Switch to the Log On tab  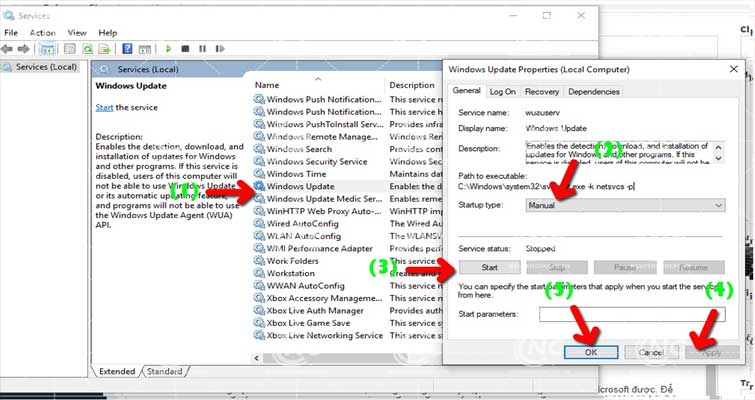[x=502, y=91]
